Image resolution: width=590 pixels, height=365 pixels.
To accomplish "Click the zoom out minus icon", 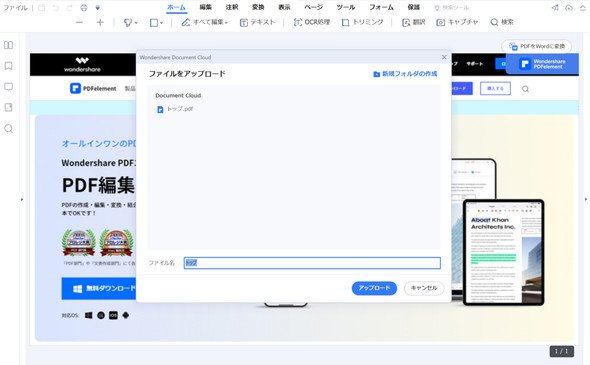I will [x=79, y=23].
